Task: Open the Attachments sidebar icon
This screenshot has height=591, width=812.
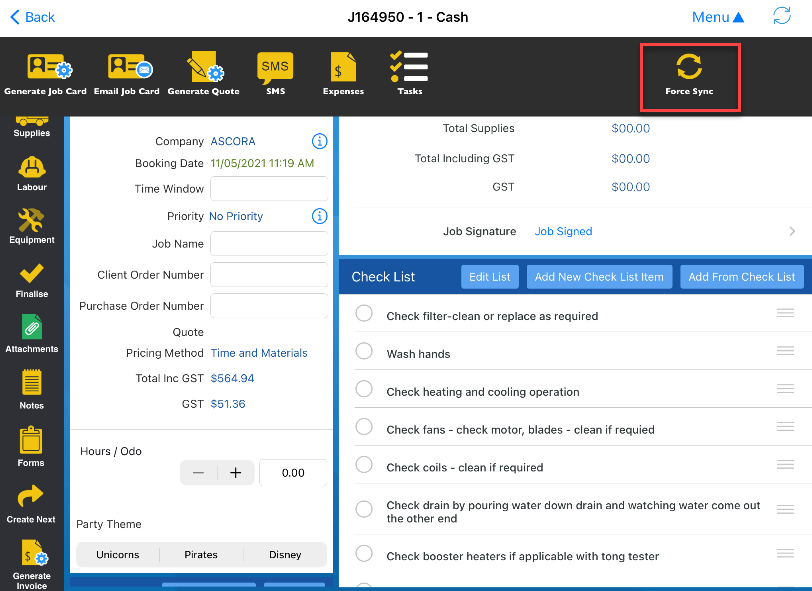Action: [31, 333]
